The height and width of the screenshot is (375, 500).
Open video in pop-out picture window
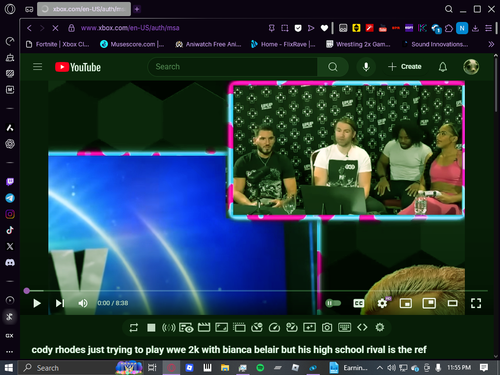coord(429,303)
